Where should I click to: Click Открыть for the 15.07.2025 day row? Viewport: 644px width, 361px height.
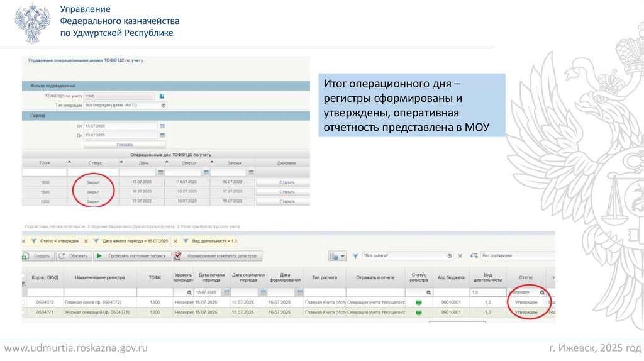[283, 182]
